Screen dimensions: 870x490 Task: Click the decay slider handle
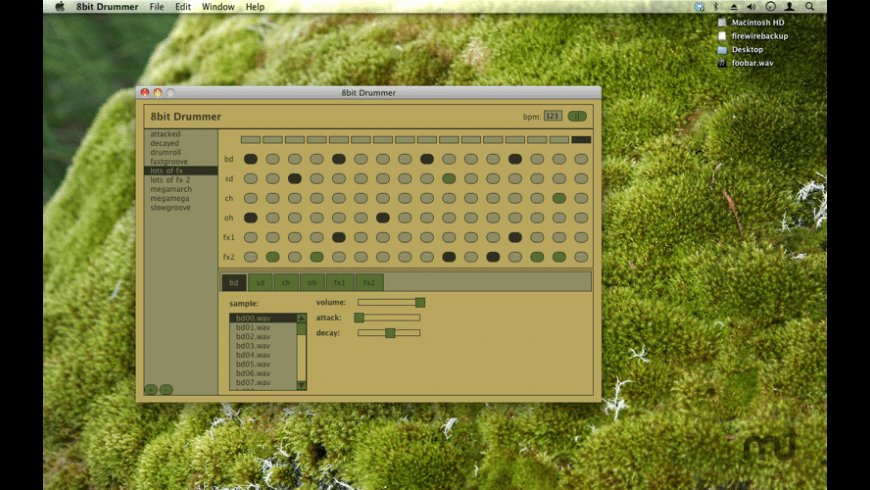tap(390, 333)
